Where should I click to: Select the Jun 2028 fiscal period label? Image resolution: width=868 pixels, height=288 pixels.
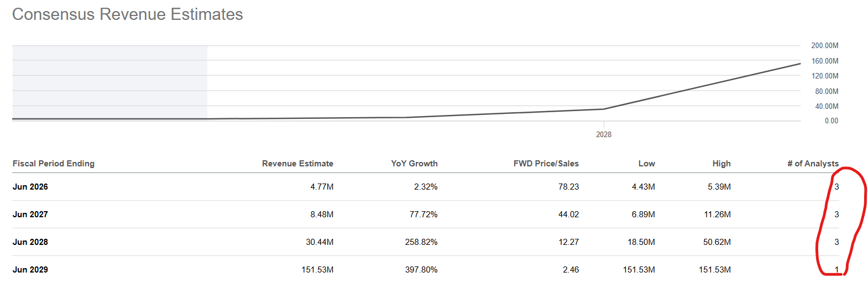[30, 242]
